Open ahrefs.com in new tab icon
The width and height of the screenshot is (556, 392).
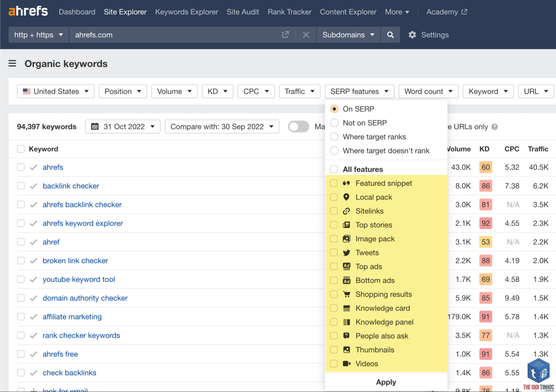(x=285, y=35)
